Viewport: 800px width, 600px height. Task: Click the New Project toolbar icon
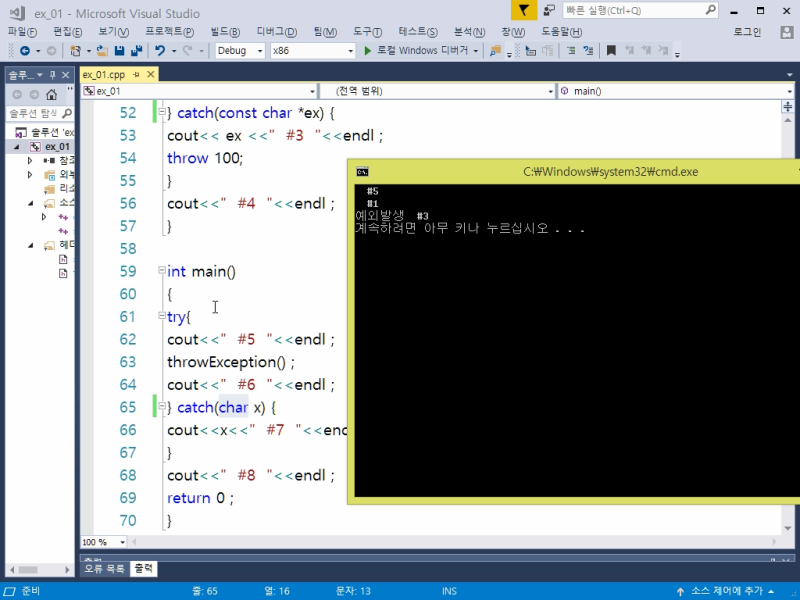76,51
